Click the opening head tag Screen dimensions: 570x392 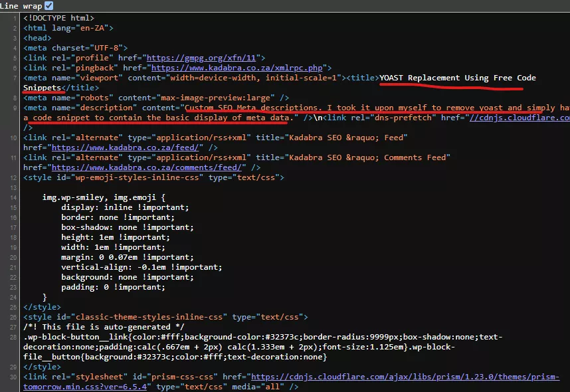tap(37, 38)
